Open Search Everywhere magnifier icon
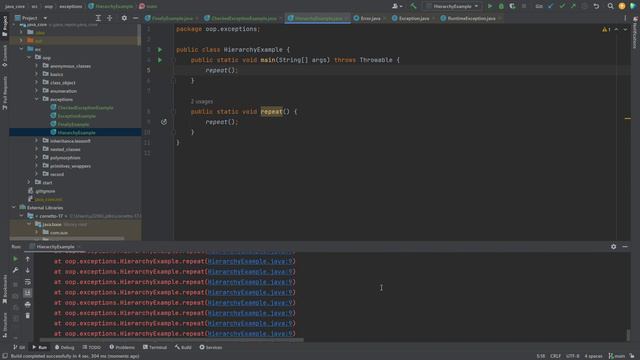Viewport: 640px width, 360px height. tap(610, 6)
